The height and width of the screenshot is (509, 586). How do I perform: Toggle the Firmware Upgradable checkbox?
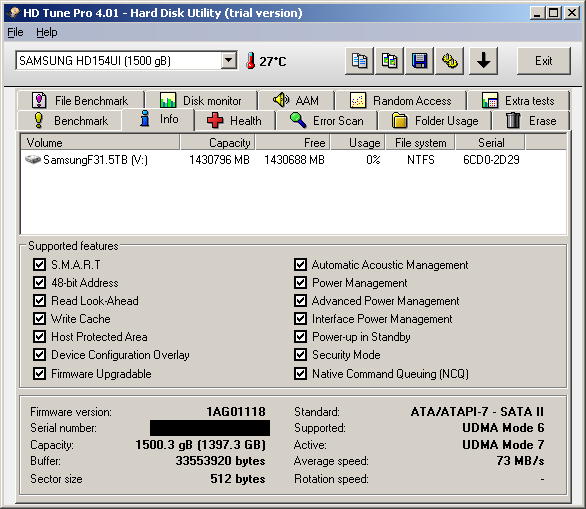pos(39,373)
